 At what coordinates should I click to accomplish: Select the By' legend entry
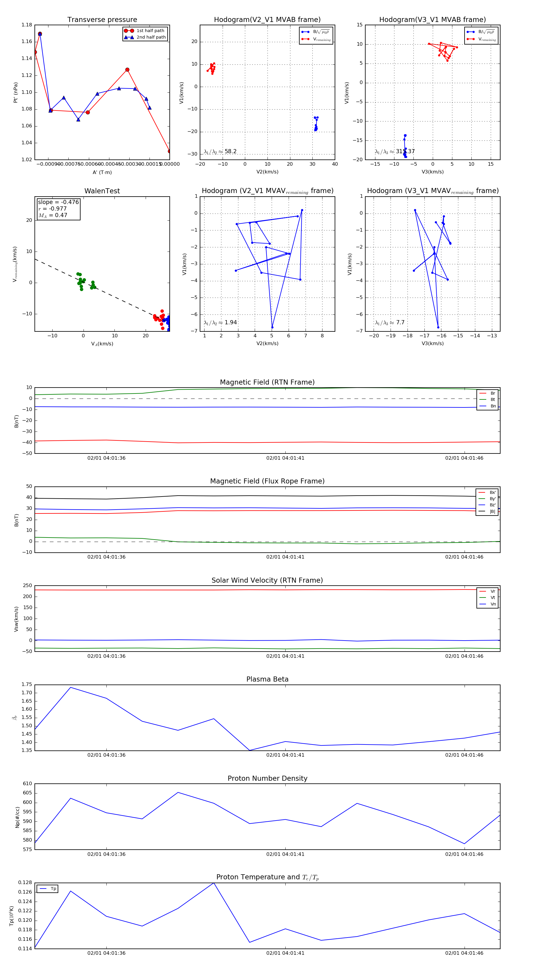487,499
